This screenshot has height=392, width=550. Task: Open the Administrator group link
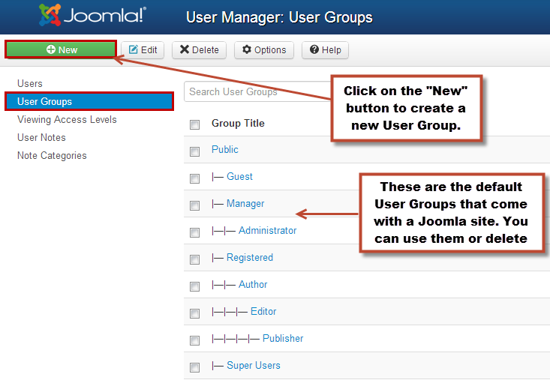point(268,231)
